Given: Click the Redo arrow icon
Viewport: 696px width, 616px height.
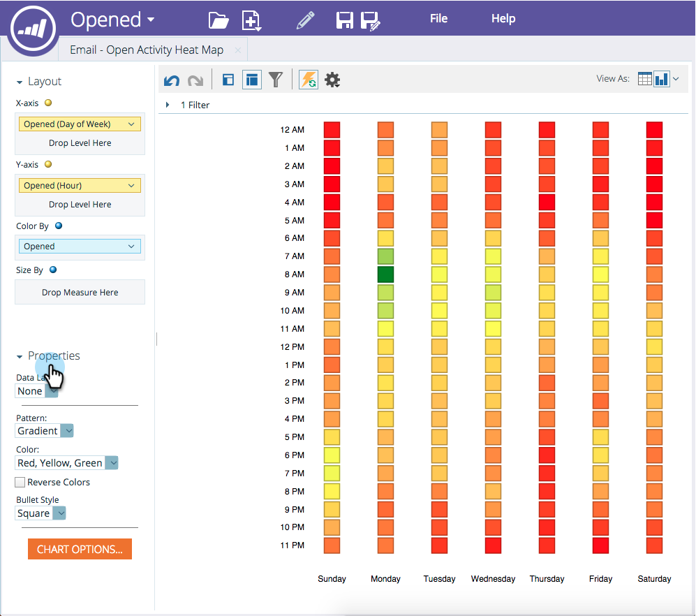Looking at the screenshot, I should (195, 80).
